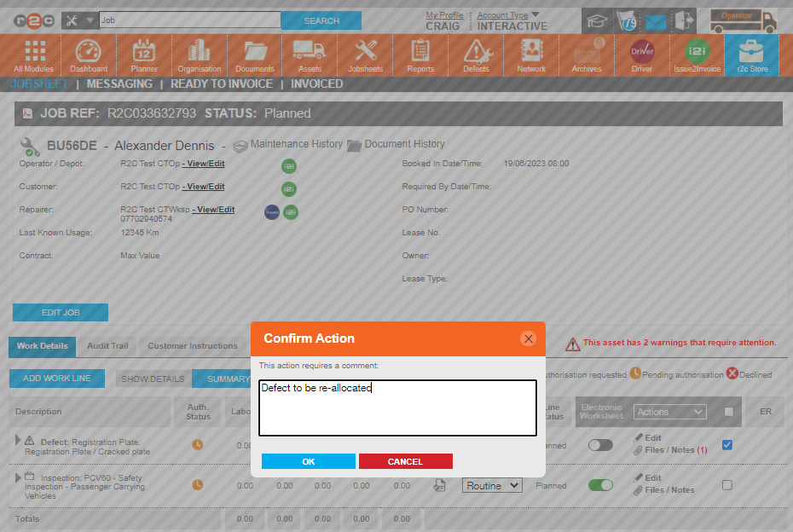Open the Dashboard module
Image resolution: width=793 pixels, height=532 pixels.
pyautogui.click(x=89, y=55)
